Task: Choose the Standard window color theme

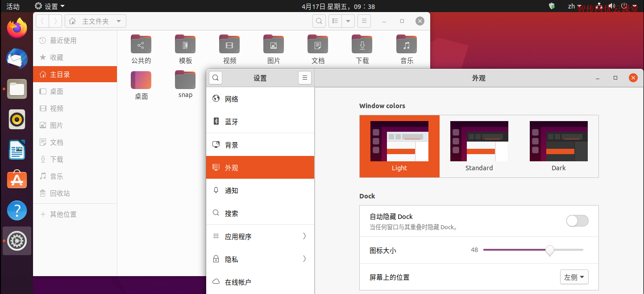Action: pyautogui.click(x=479, y=146)
